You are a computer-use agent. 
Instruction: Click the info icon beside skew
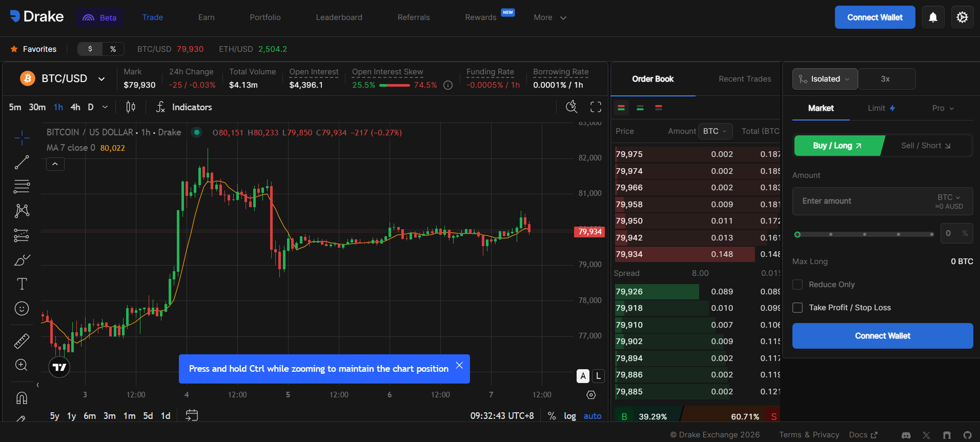[x=448, y=85]
